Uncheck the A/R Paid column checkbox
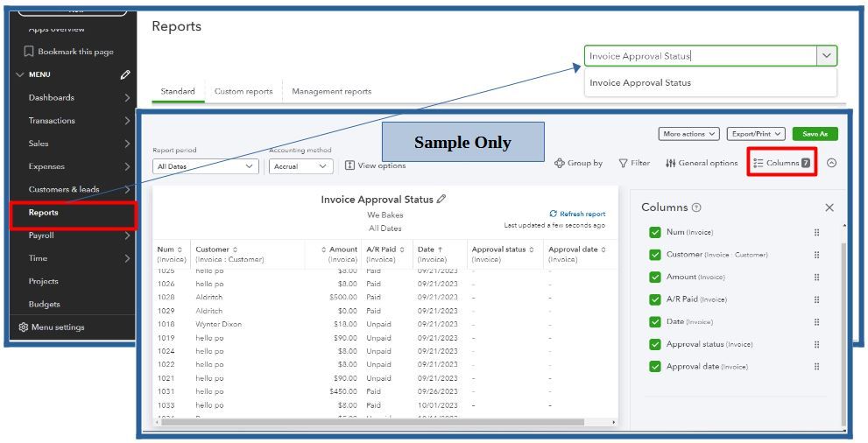 click(655, 299)
